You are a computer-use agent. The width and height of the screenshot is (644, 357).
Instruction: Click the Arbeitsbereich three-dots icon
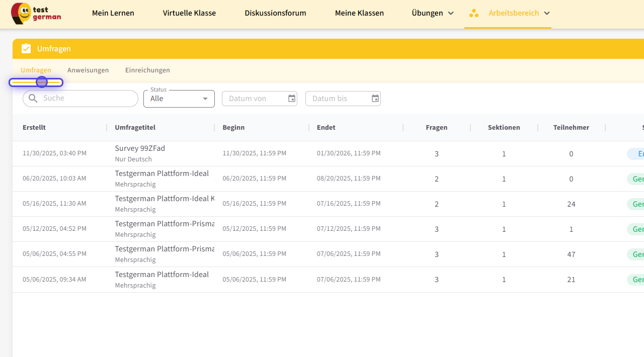pos(474,14)
